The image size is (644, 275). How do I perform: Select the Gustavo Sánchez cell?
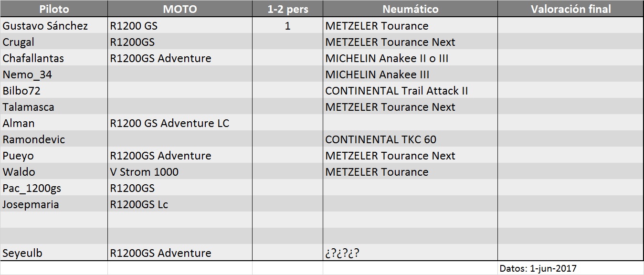tap(54, 26)
